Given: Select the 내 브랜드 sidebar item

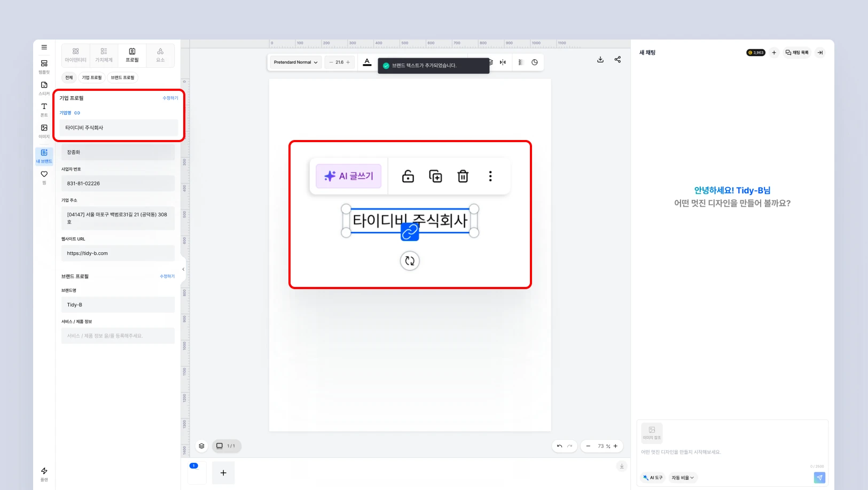Looking at the screenshot, I should (x=44, y=156).
